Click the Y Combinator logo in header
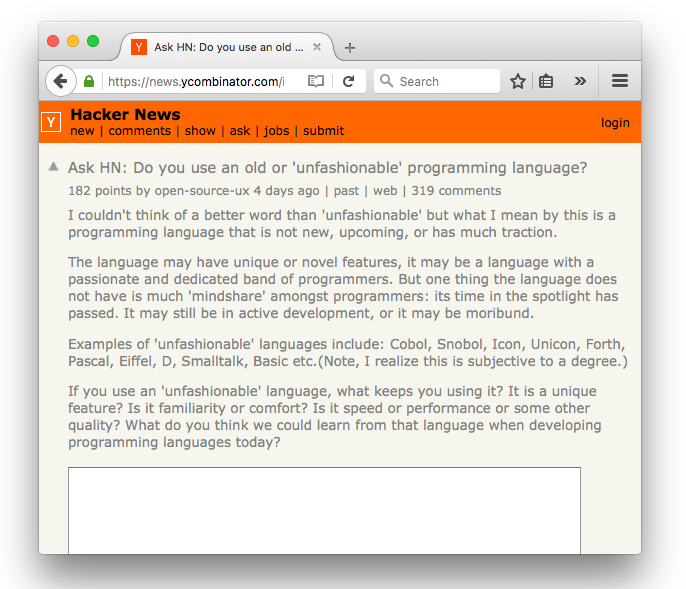 click(51, 122)
